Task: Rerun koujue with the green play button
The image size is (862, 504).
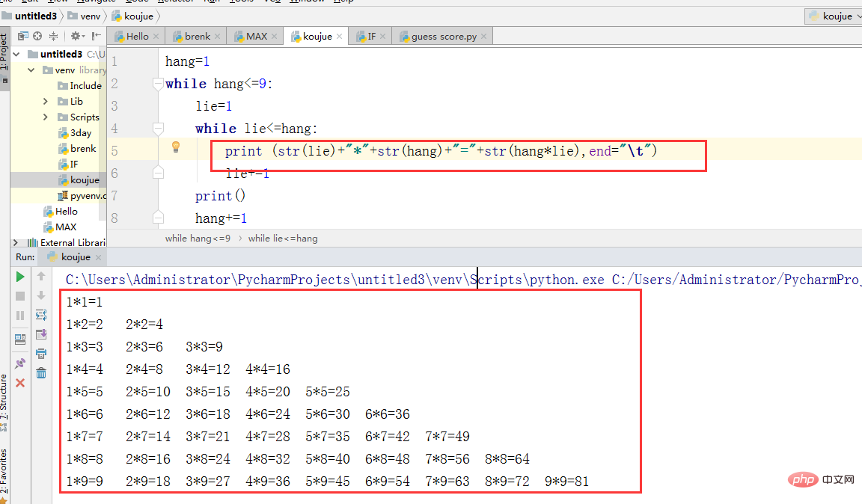Action: [20, 277]
